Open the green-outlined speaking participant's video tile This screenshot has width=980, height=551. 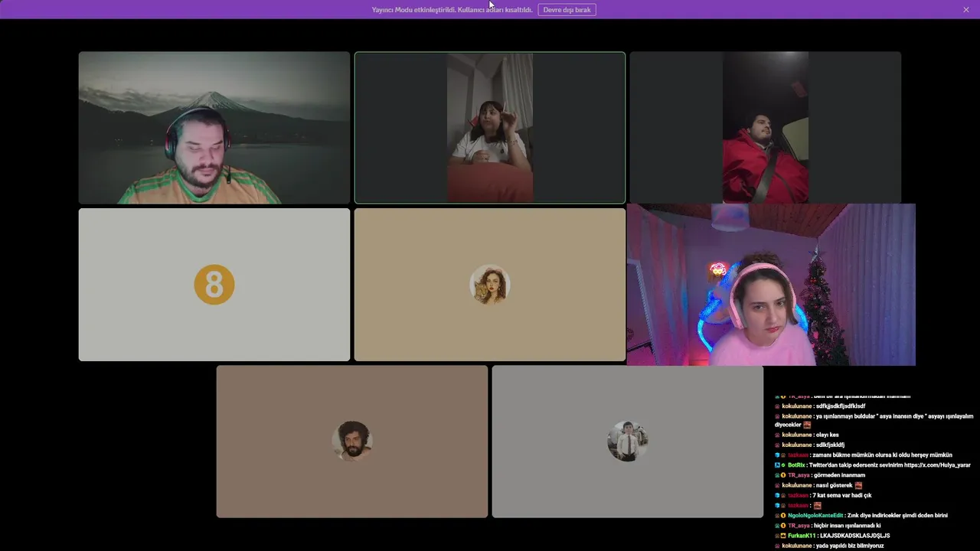[490, 128]
